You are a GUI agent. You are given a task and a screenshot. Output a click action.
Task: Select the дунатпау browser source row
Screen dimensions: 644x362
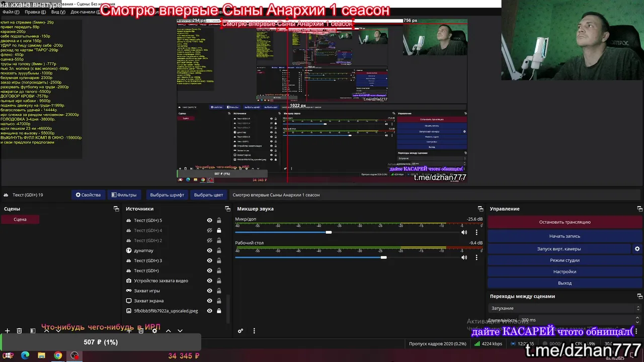point(174,250)
